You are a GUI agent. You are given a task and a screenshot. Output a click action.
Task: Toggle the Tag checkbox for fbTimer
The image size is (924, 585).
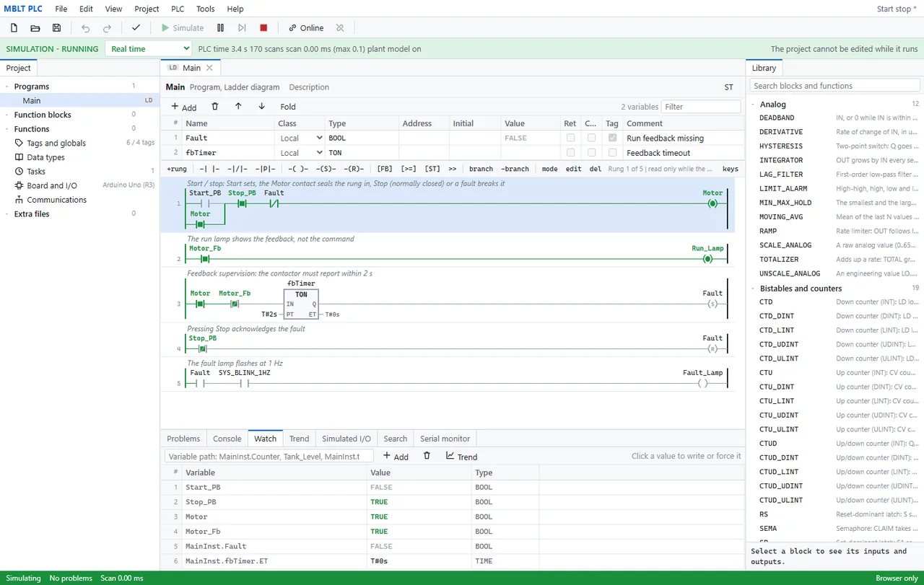(x=612, y=153)
